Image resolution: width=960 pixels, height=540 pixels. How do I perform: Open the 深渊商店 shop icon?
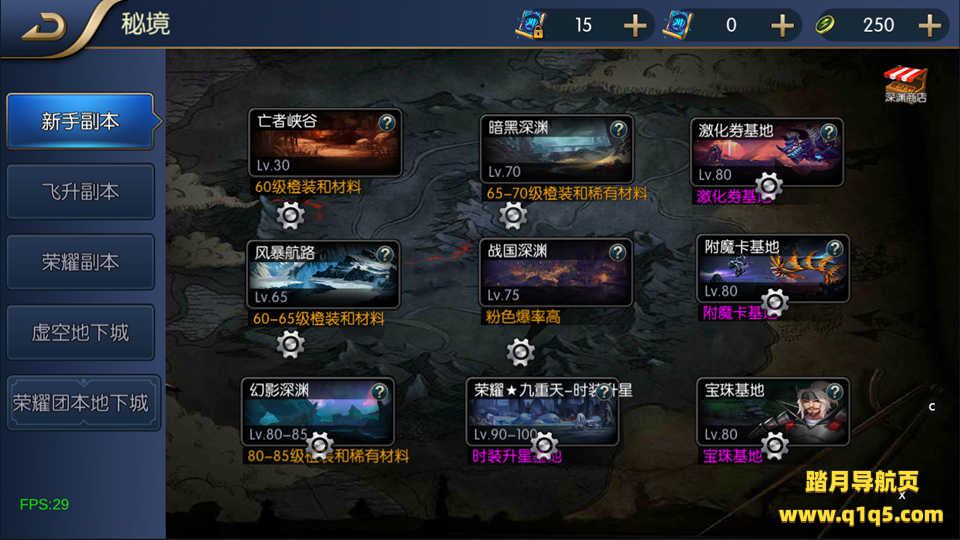point(906,84)
